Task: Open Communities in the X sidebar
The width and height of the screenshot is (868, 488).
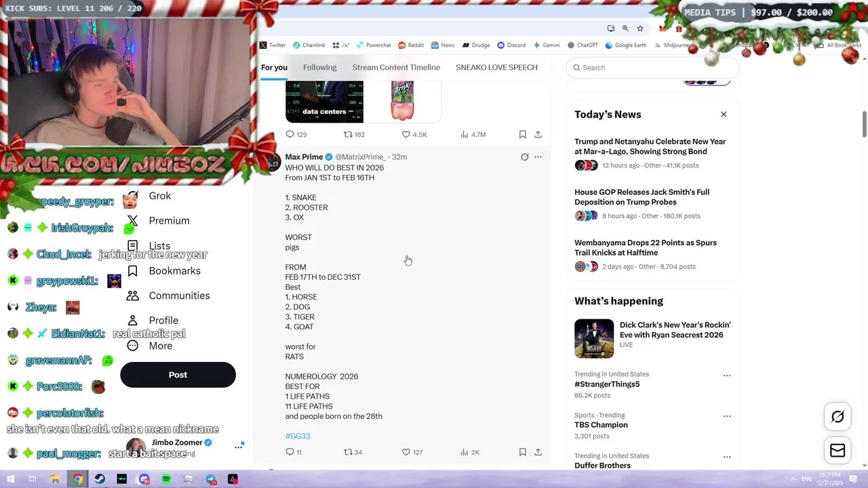Action: [168, 296]
